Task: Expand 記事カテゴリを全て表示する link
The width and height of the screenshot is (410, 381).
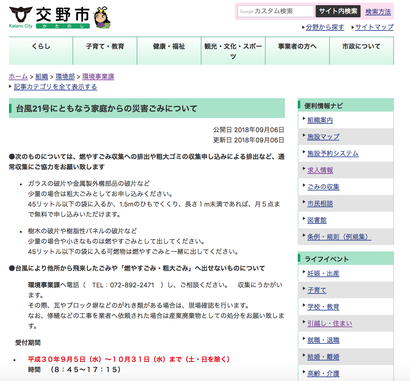Action: tap(55, 87)
